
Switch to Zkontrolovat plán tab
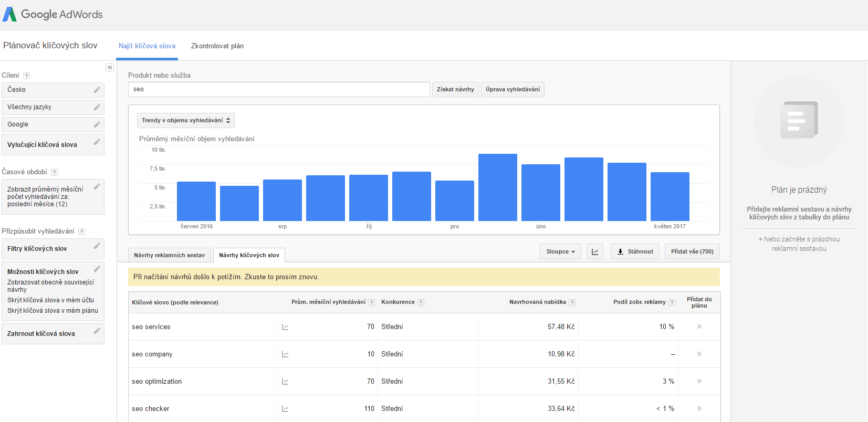click(217, 46)
